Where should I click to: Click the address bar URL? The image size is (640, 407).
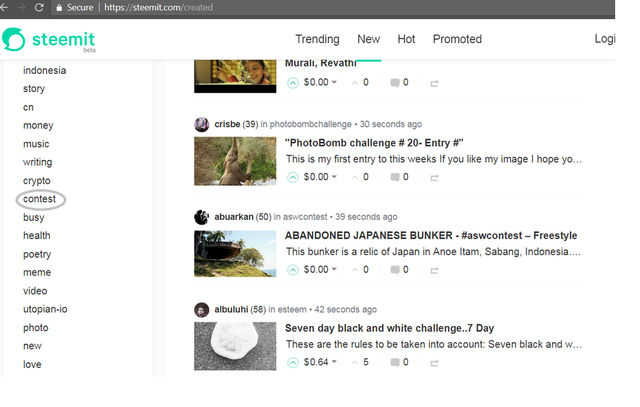(x=158, y=7)
